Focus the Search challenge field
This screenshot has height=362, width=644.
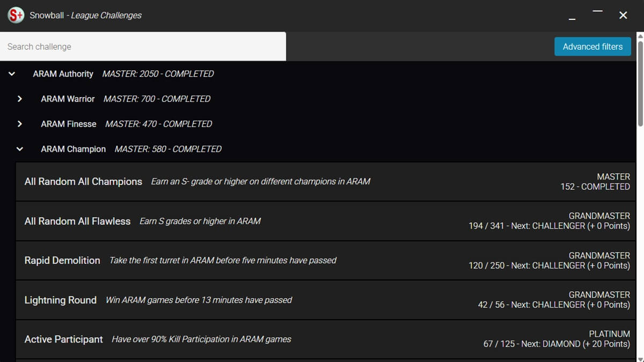[143, 47]
